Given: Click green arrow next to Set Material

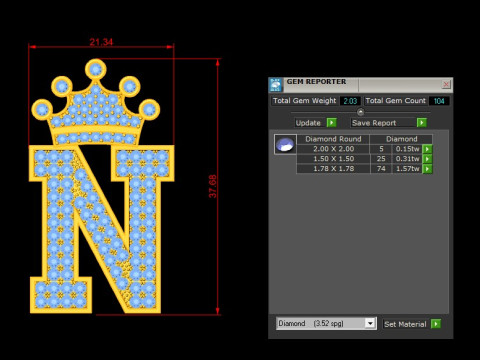Looking at the screenshot, I should tap(436, 324).
